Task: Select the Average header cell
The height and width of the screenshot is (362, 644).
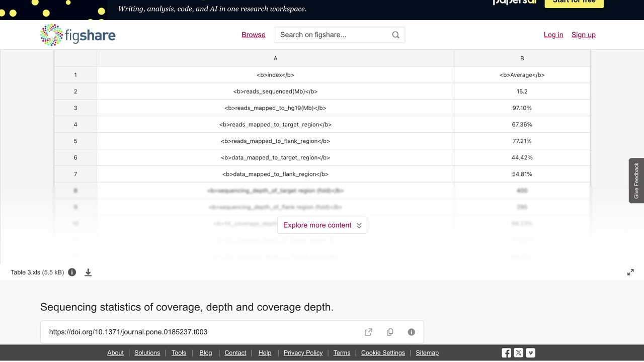Action: pos(522,75)
